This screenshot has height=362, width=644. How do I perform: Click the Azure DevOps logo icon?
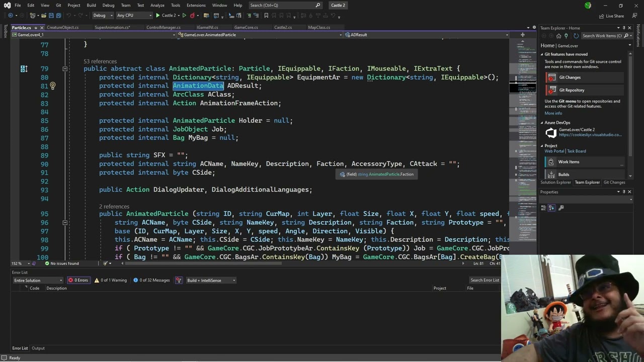click(x=551, y=133)
